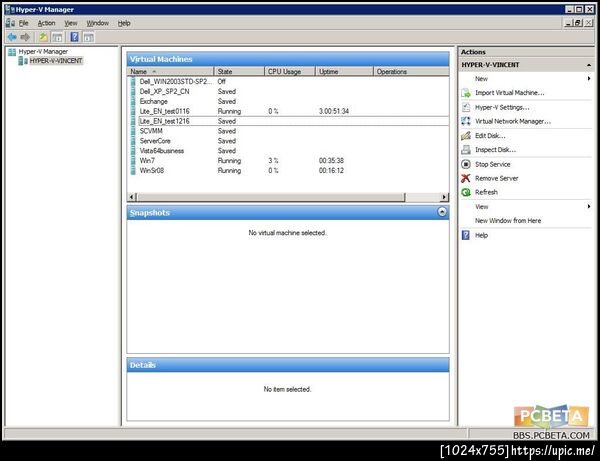Select the Vista64business virtual machine

[x=161, y=151]
